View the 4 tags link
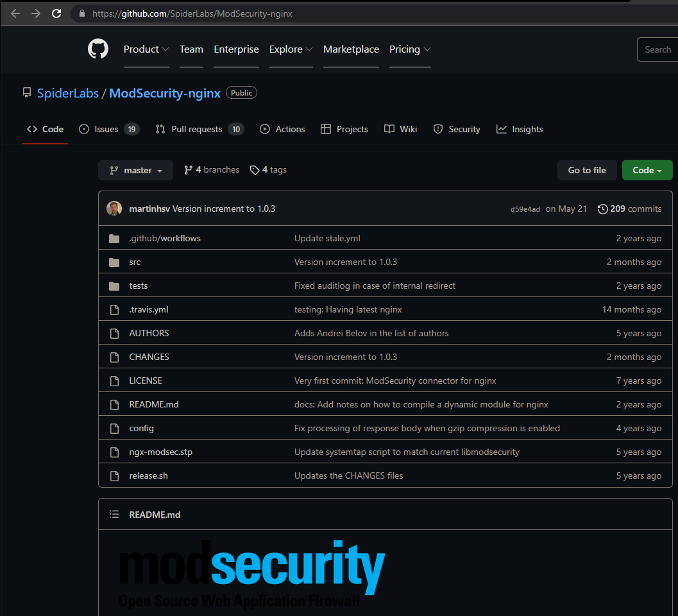This screenshot has width=678, height=616. coord(268,170)
